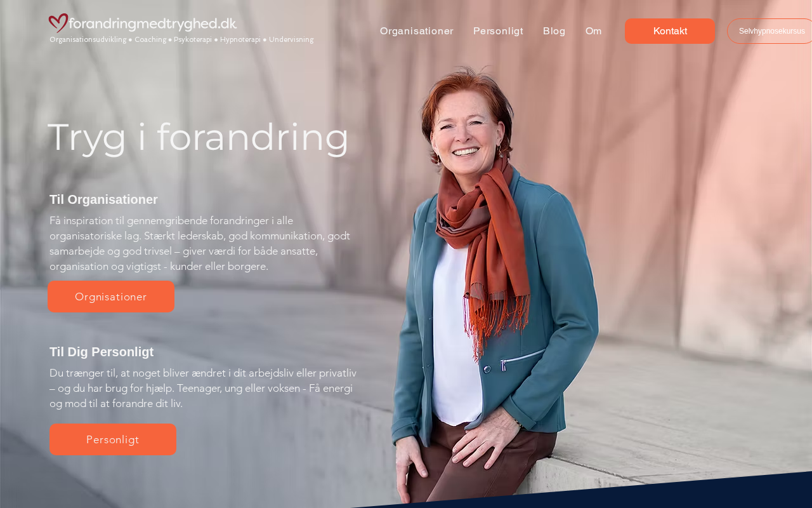
Task: Click the heart logo icon
Action: coord(58,23)
